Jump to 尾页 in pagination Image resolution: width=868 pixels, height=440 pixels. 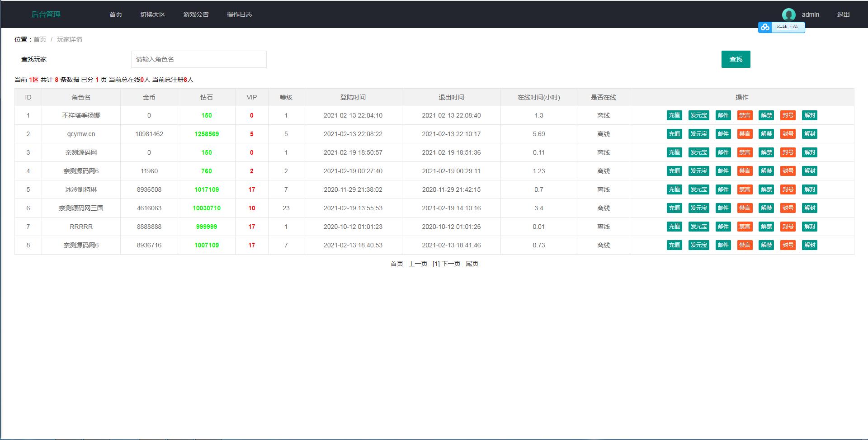tap(472, 264)
